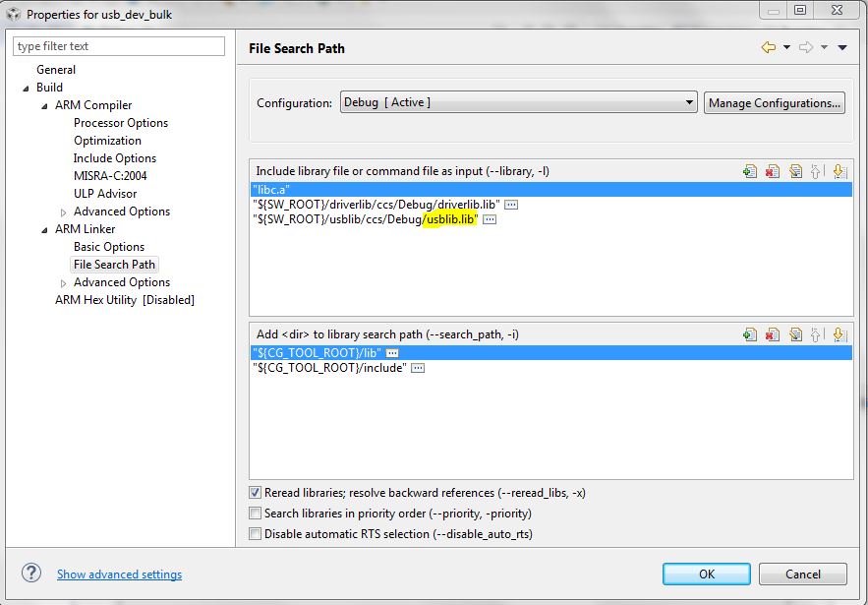Select Basic Options under ARM Linker
The height and width of the screenshot is (605, 868).
109,247
